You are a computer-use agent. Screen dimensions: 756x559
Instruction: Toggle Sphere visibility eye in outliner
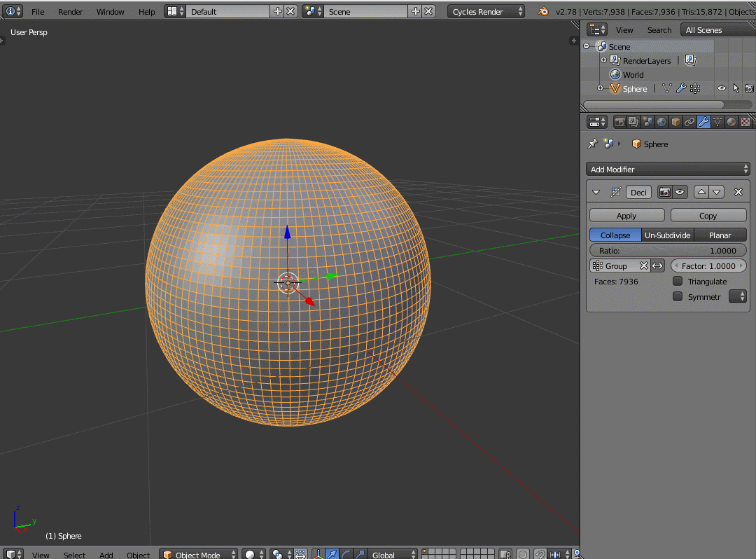pyautogui.click(x=721, y=88)
